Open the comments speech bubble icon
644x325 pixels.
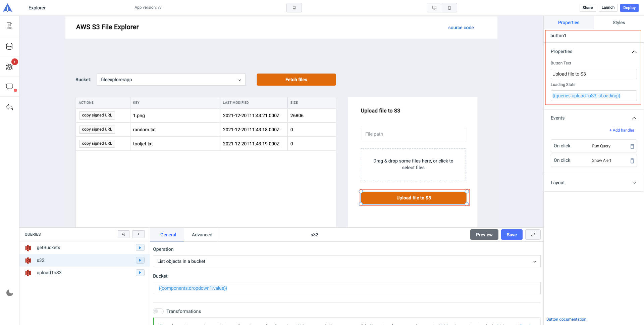pyautogui.click(x=9, y=87)
